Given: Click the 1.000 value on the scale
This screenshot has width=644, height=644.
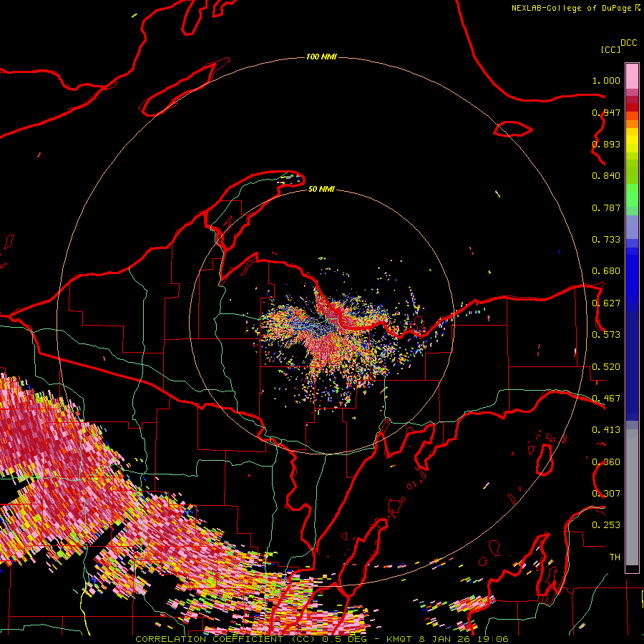Looking at the screenshot, I should pyautogui.click(x=606, y=80).
